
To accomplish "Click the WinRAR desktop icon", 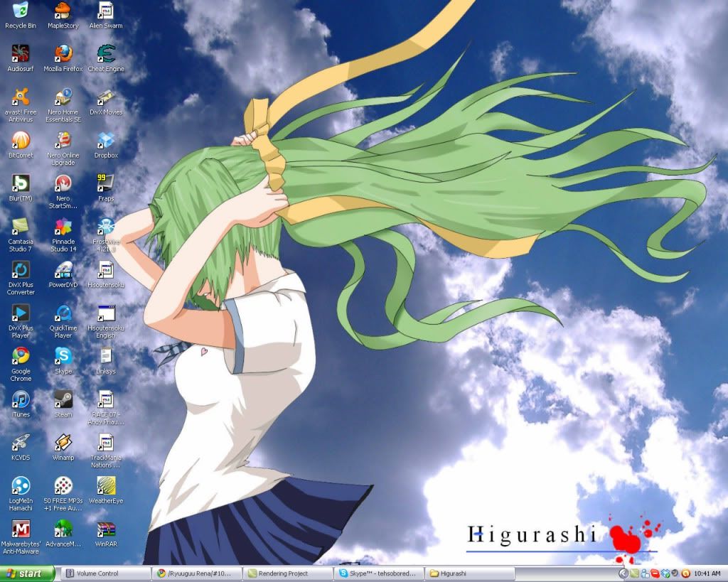I will pyautogui.click(x=106, y=529).
